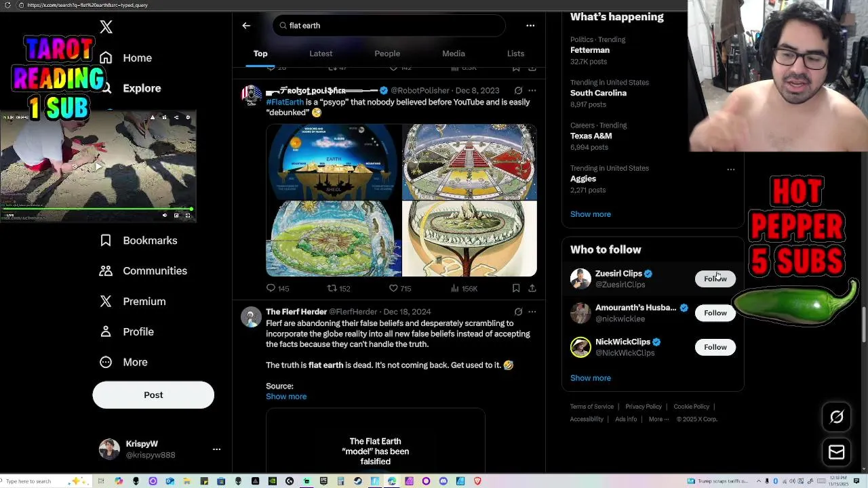The height and width of the screenshot is (488, 868).
Task: Follow Zuesirl Clips
Action: point(715,279)
